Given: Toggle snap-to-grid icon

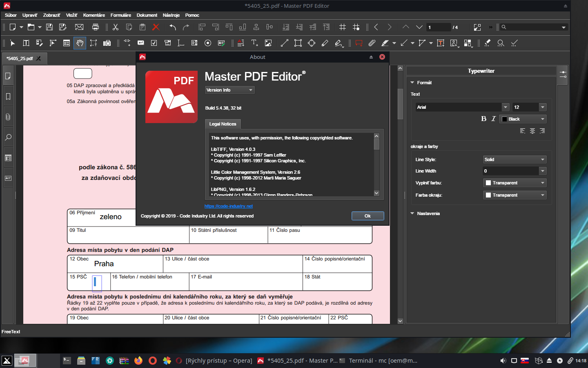Looking at the screenshot, I should pyautogui.click(x=356, y=27).
